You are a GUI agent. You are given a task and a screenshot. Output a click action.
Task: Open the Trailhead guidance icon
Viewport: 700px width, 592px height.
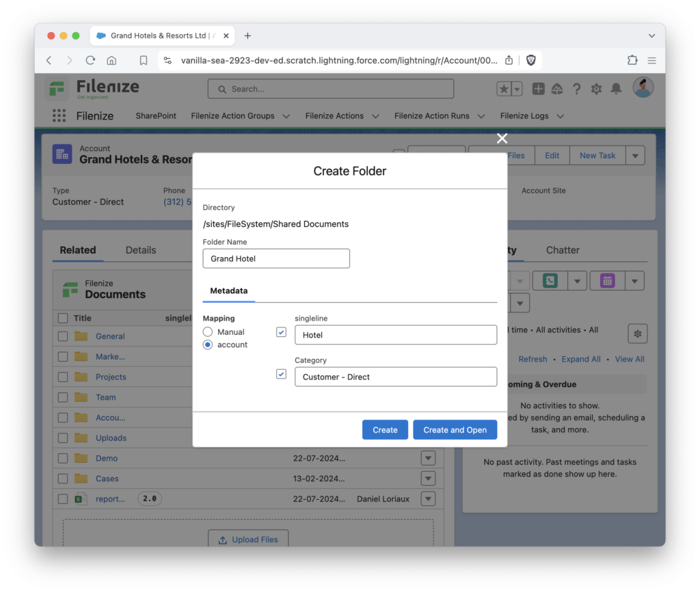click(x=557, y=89)
